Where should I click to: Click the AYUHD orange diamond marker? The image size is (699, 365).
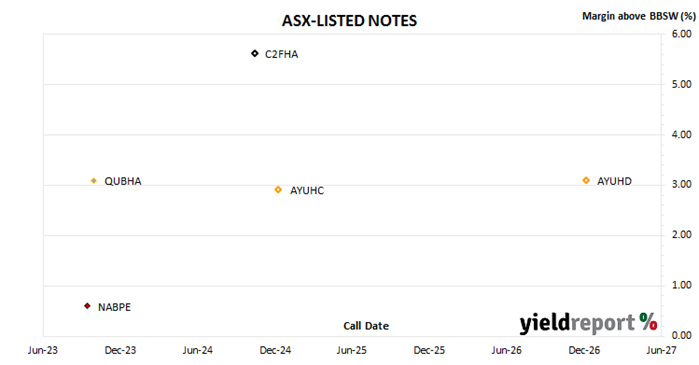pyautogui.click(x=586, y=180)
